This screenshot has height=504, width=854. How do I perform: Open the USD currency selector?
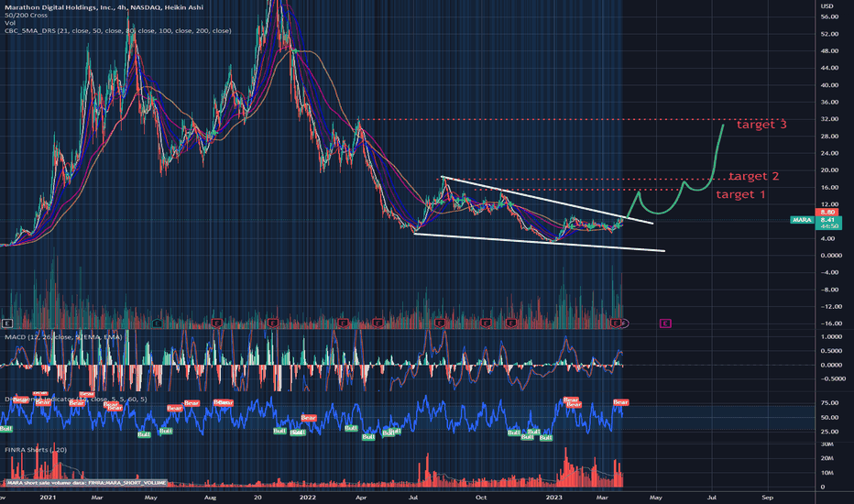827,6
